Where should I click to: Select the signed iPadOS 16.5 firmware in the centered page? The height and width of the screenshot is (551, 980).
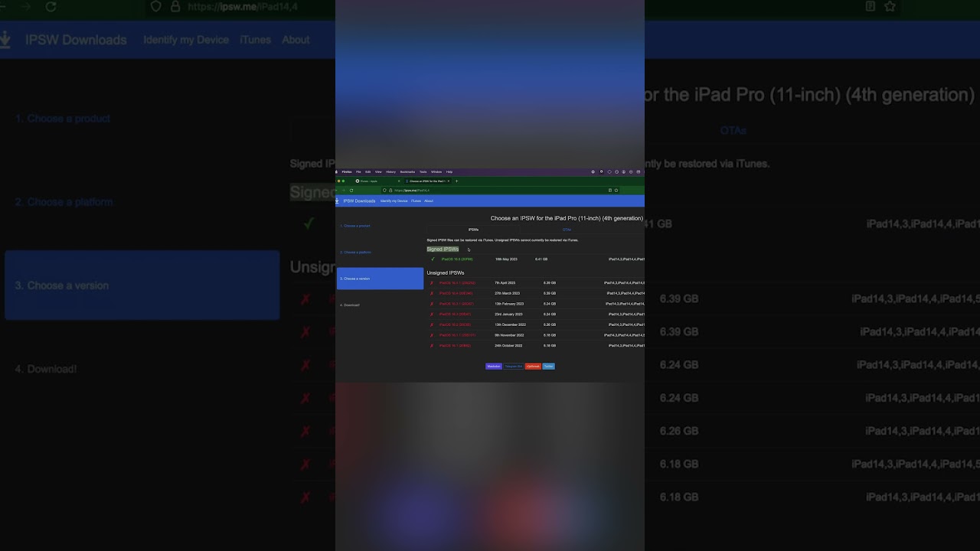(x=457, y=259)
